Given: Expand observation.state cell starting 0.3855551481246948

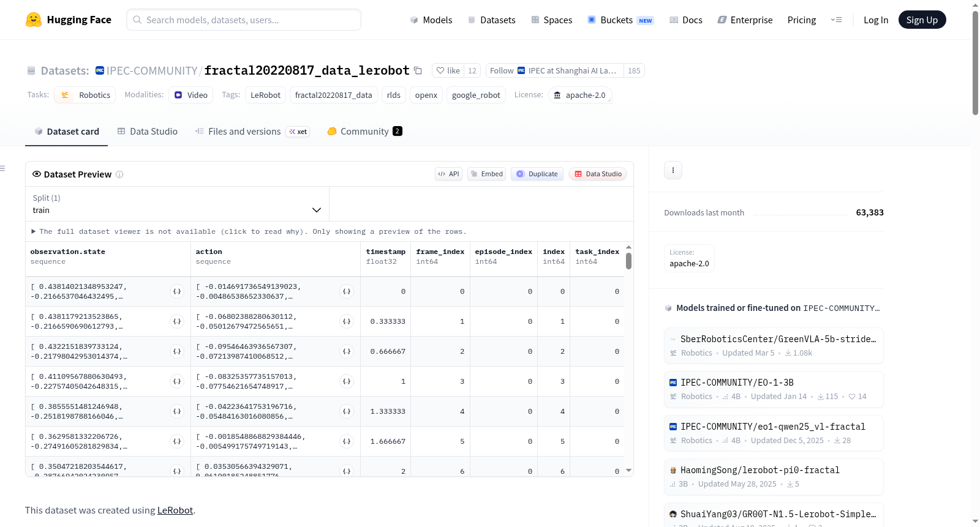Looking at the screenshot, I should (x=177, y=411).
